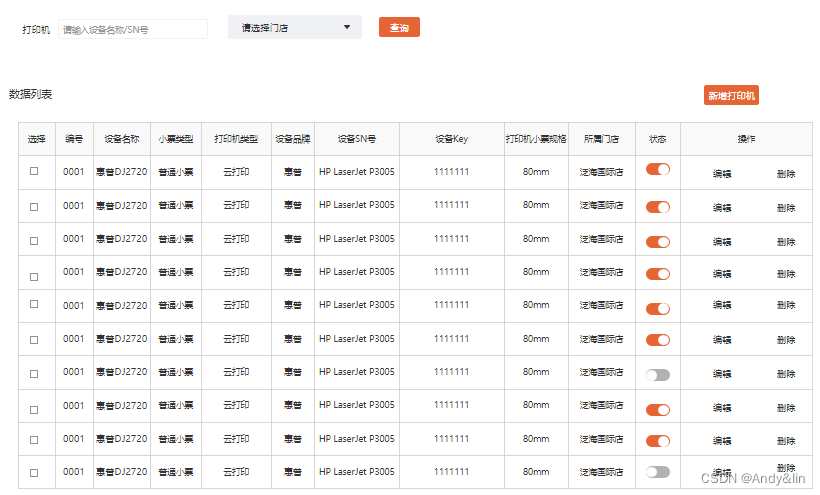Click the 编号 column header

(x=74, y=139)
